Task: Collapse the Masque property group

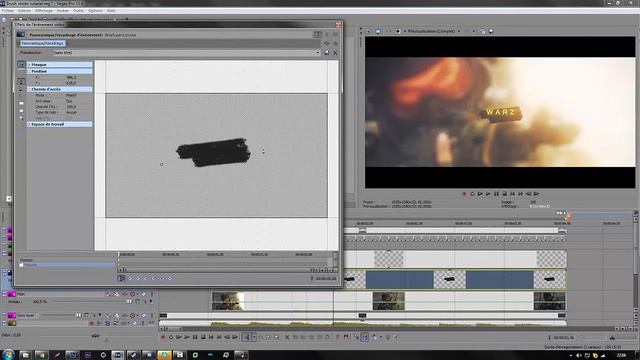Action: [29, 64]
